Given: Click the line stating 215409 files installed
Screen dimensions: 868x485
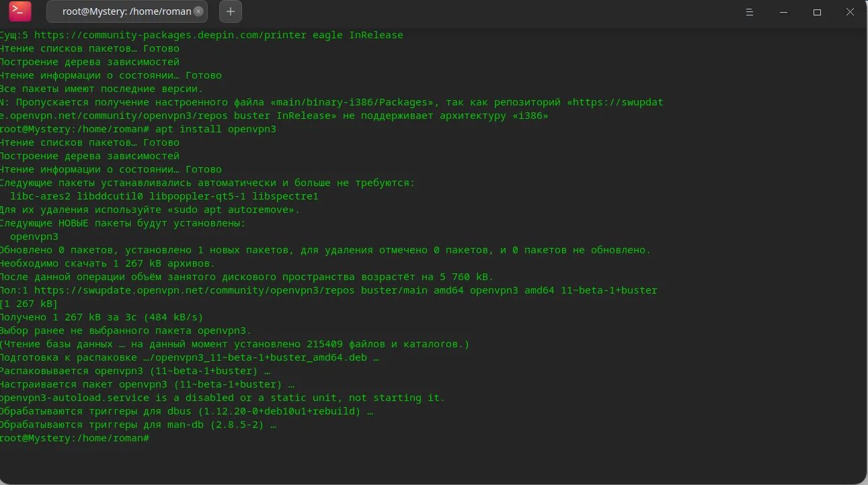Looking at the screenshot, I should point(235,344).
